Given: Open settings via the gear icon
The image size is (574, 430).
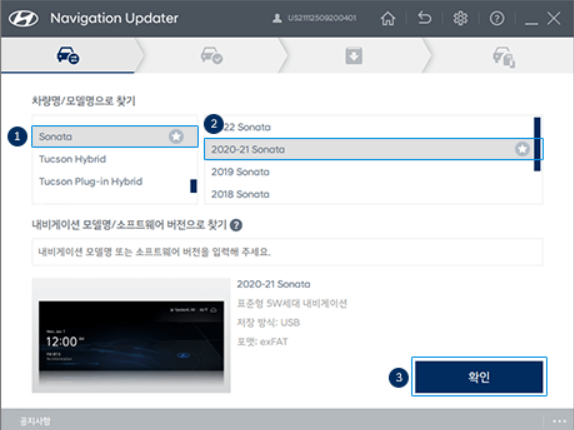Looking at the screenshot, I should [x=461, y=18].
